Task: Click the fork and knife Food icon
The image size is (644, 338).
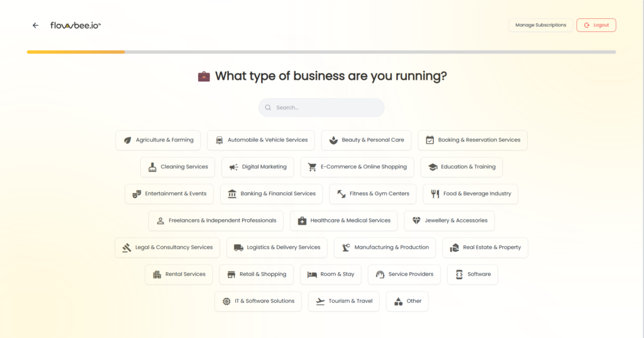Action: coord(435,194)
